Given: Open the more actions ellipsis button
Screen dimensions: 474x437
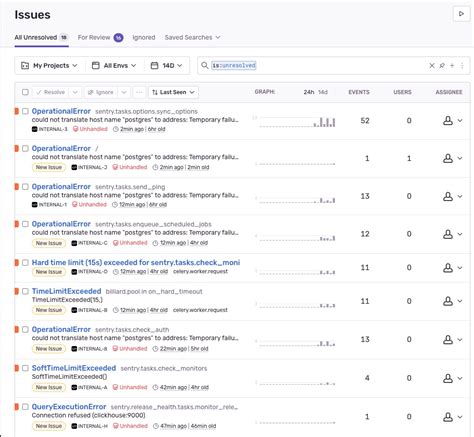Looking at the screenshot, I should coord(139,92).
